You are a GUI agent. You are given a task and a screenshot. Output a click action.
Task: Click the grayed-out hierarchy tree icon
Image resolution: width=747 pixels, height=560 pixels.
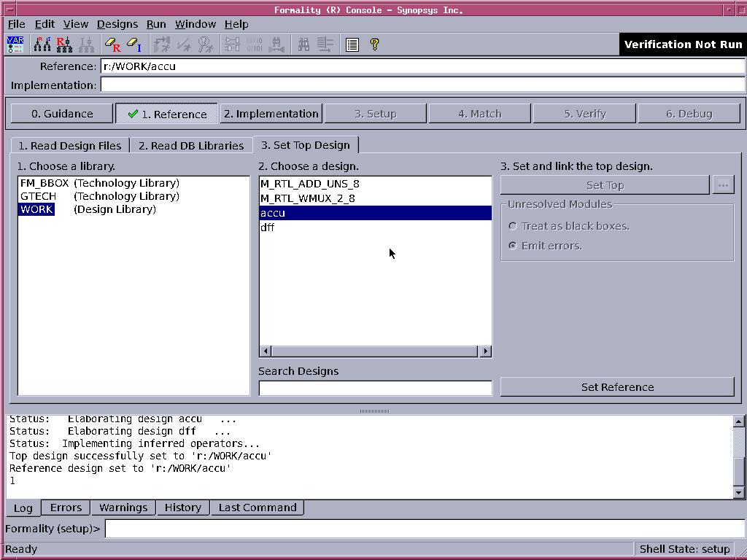pos(86,44)
